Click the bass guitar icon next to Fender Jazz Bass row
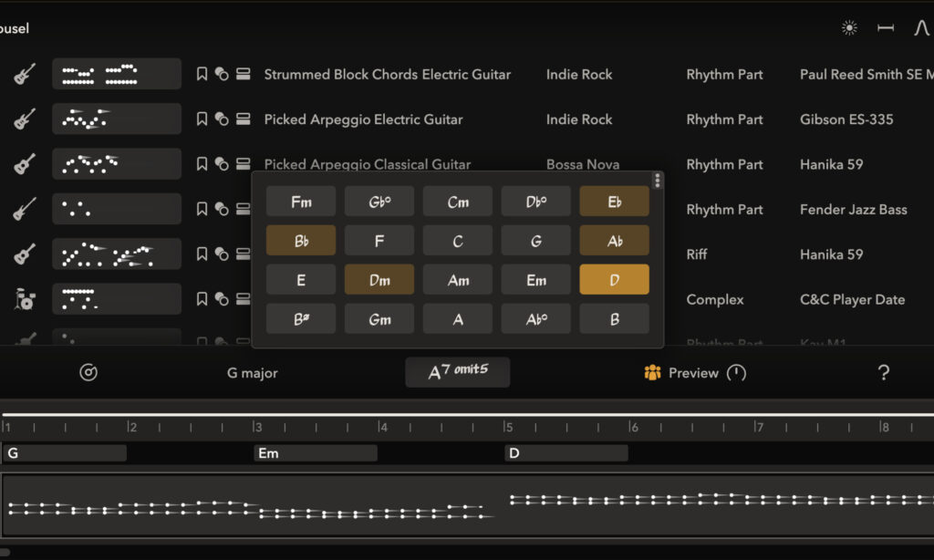 (25, 209)
